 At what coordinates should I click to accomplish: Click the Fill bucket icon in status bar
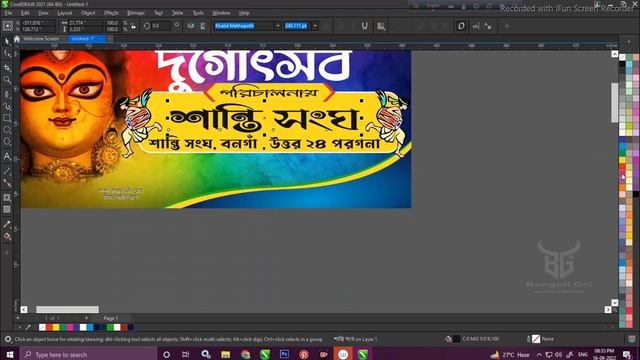point(449,339)
